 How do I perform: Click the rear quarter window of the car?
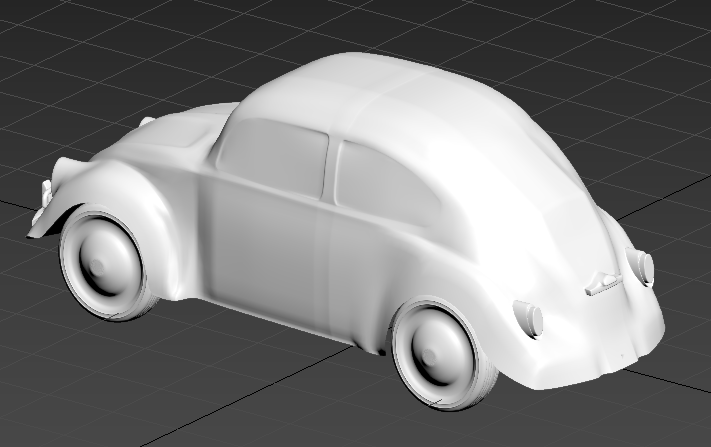click(386, 186)
